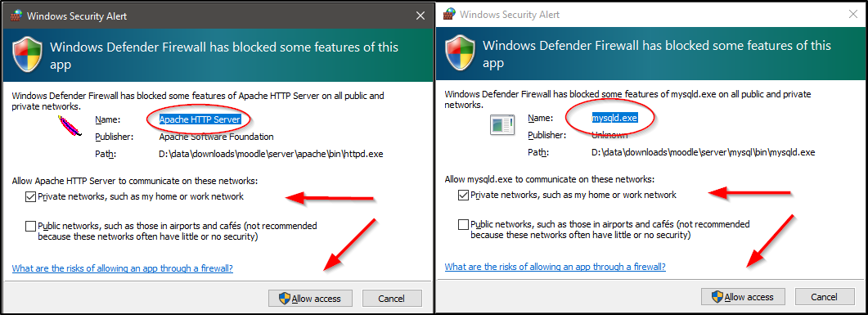Viewport: 868px width, 315px height.
Task: Select the highlighted Apache HTTP Server name
Action: [200, 119]
